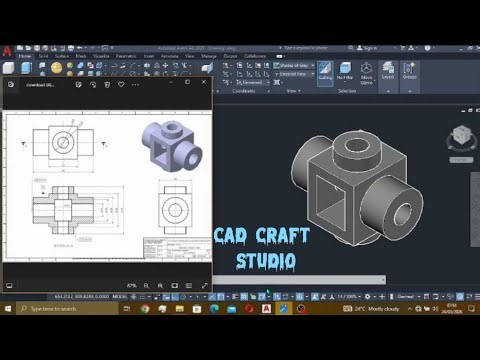Rotate the image in Photos viewer

point(93,85)
